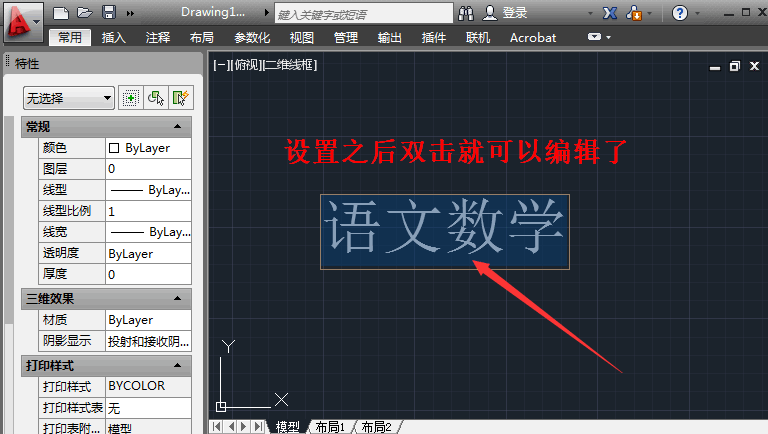This screenshot has height=434, width=768.
Task: Go to next layout tab arrow
Action: [x=244, y=427]
